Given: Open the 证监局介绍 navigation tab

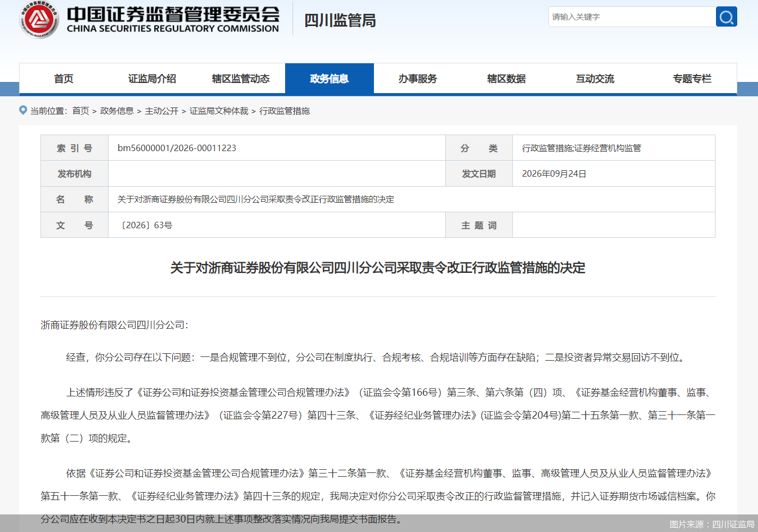Looking at the screenshot, I should (x=152, y=79).
